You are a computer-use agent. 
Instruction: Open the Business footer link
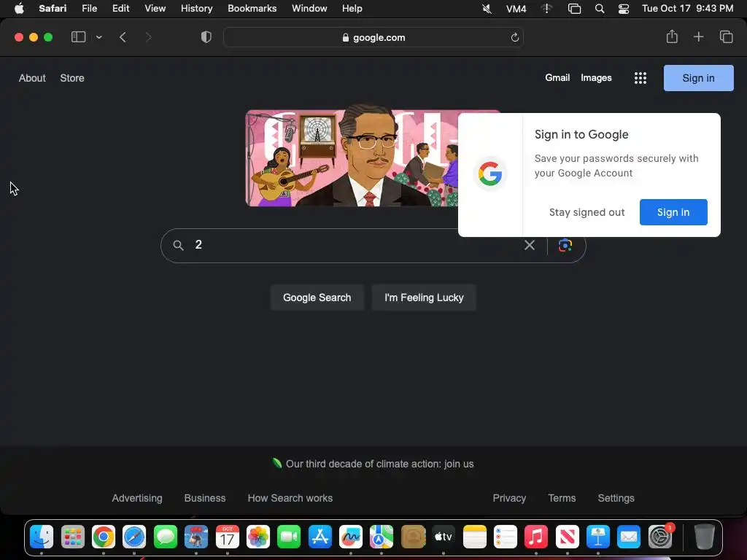coord(205,498)
